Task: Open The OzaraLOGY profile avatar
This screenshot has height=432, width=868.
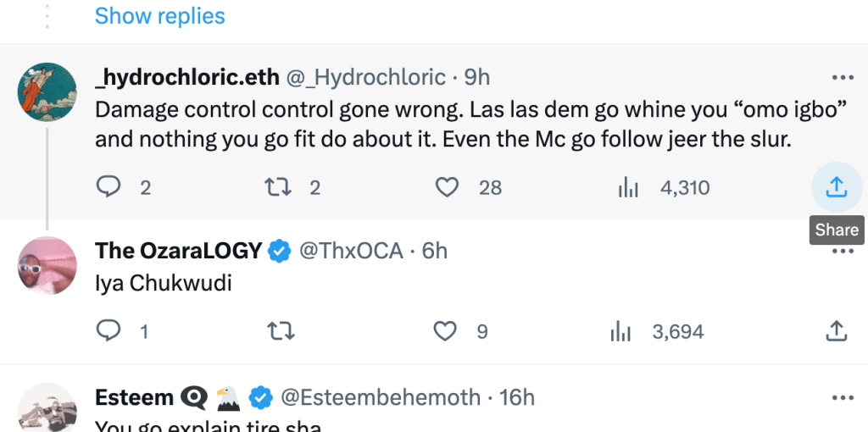Action: click(x=47, y=265)
